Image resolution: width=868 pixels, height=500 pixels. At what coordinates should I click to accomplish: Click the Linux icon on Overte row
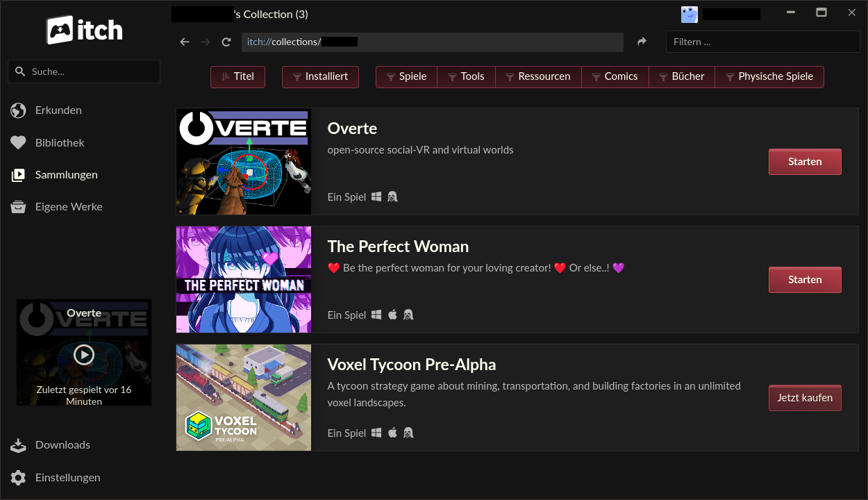pyautogui.click(x=392, y=197)
